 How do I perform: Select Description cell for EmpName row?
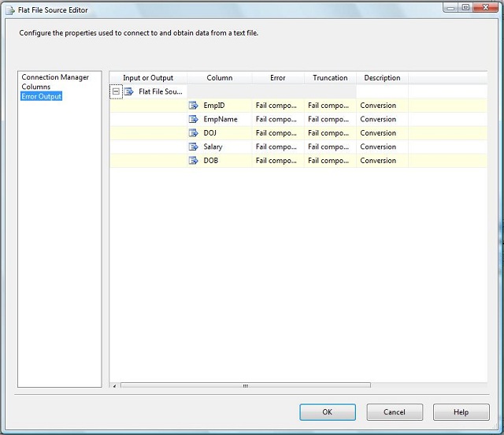[381, 119]
